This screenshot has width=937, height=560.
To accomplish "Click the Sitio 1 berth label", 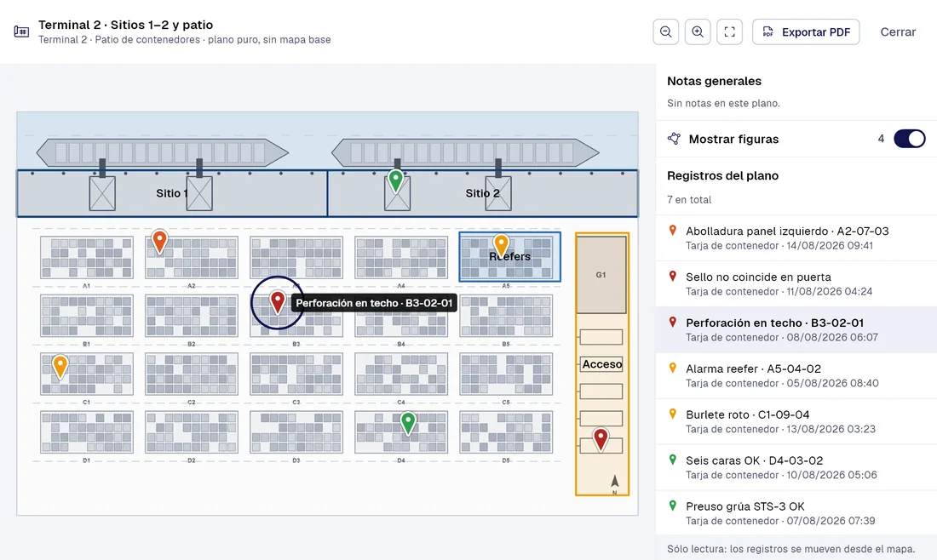I will click(171, 193).
